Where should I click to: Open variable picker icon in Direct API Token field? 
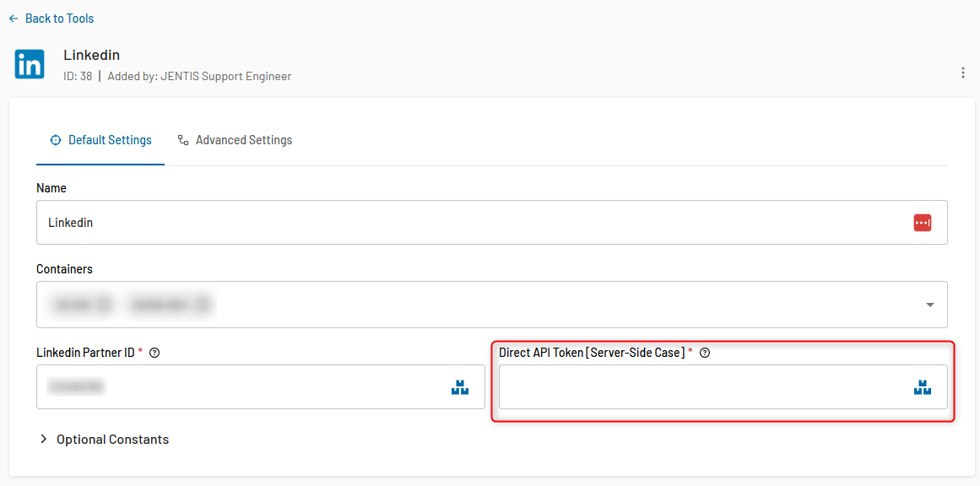923,387
